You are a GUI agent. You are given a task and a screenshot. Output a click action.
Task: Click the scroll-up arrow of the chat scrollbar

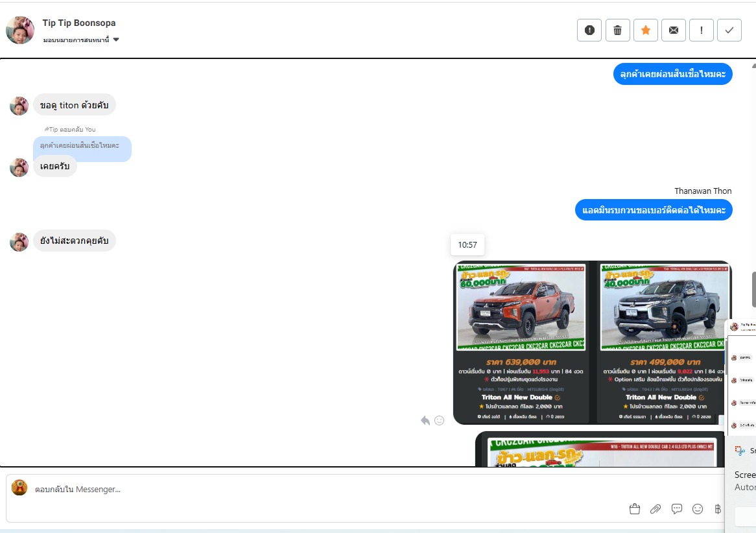[x=753, y=65]
